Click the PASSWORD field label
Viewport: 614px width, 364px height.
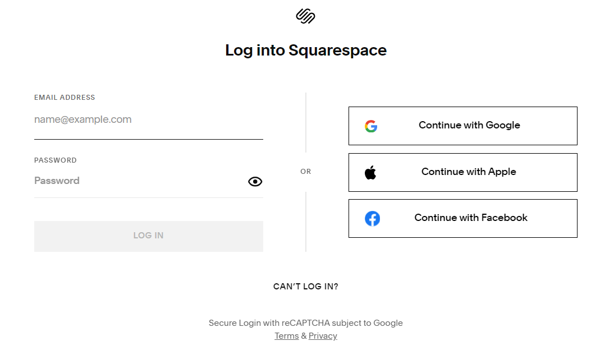click(x=55, y=160)
